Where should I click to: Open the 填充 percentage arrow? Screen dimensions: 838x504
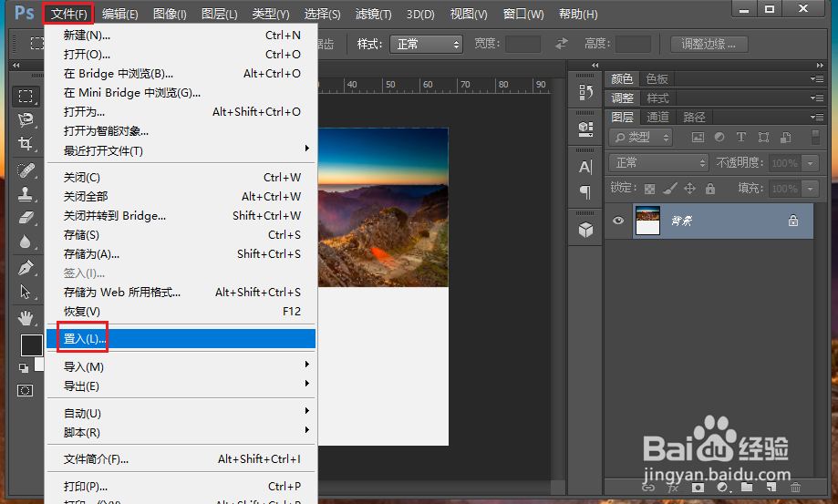[811, 189]
